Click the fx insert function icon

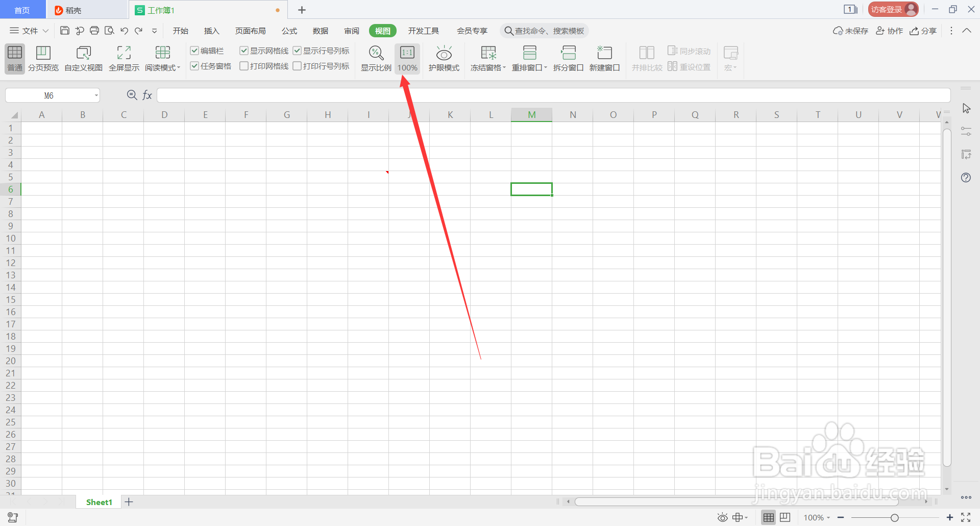(x=147, y=95)
